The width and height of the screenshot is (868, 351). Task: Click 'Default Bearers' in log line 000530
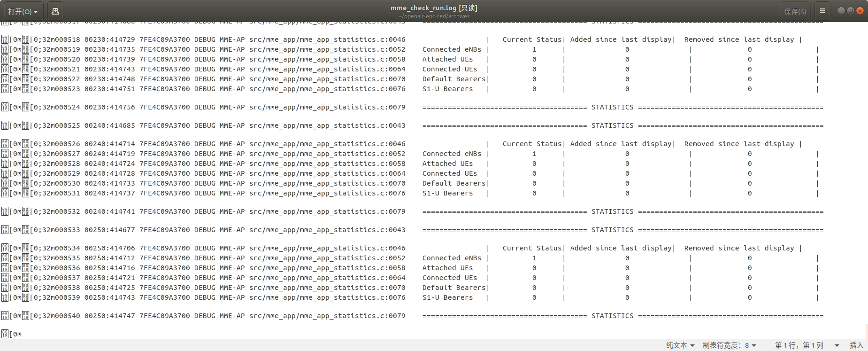tap(453, 183)
